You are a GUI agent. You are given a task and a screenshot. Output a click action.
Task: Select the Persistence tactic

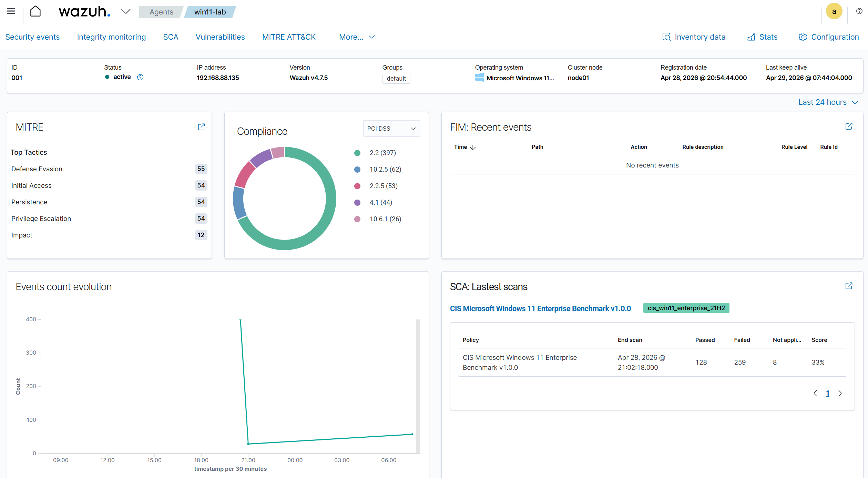[29, 202]
